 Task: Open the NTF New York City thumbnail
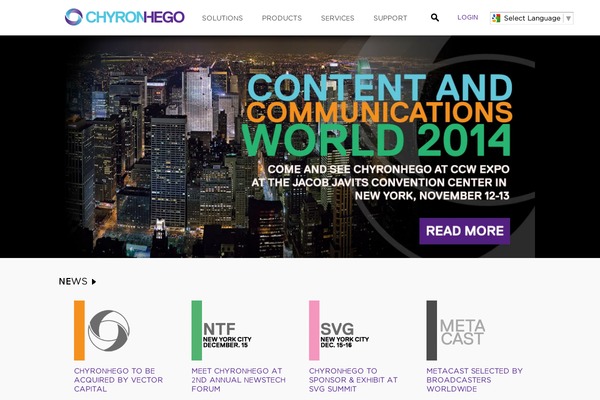click(222, 330)
